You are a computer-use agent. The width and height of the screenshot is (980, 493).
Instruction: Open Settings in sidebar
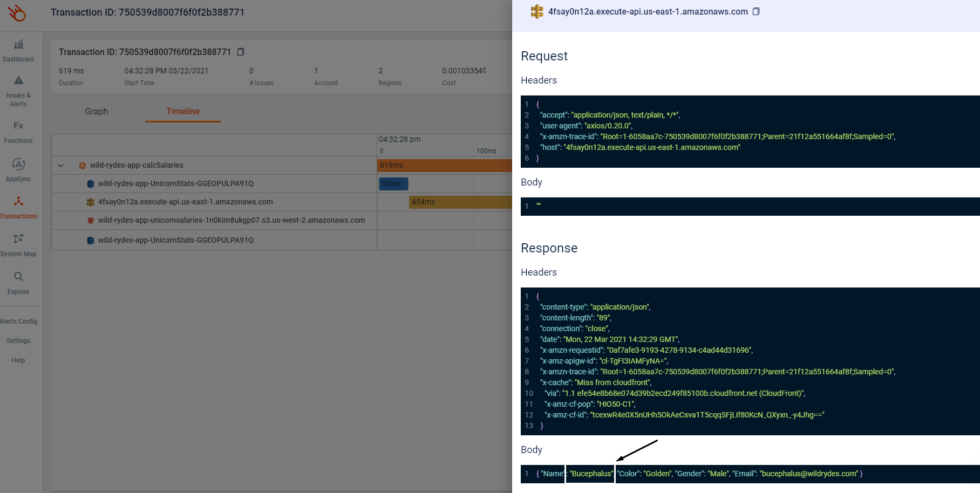(x=18, y=341)
